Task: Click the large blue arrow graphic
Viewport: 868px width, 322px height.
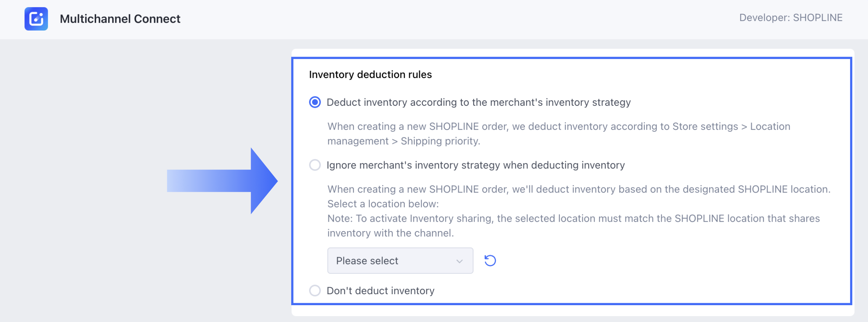Action: click(222, 181)
